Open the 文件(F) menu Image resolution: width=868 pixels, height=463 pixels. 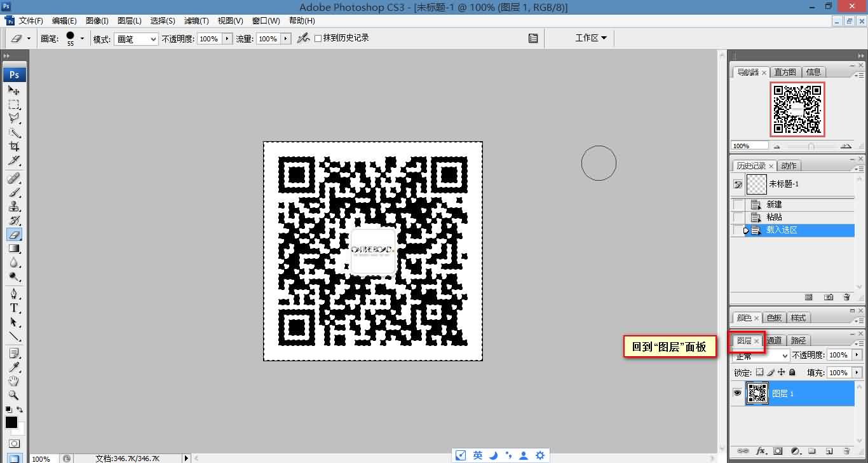31,21
